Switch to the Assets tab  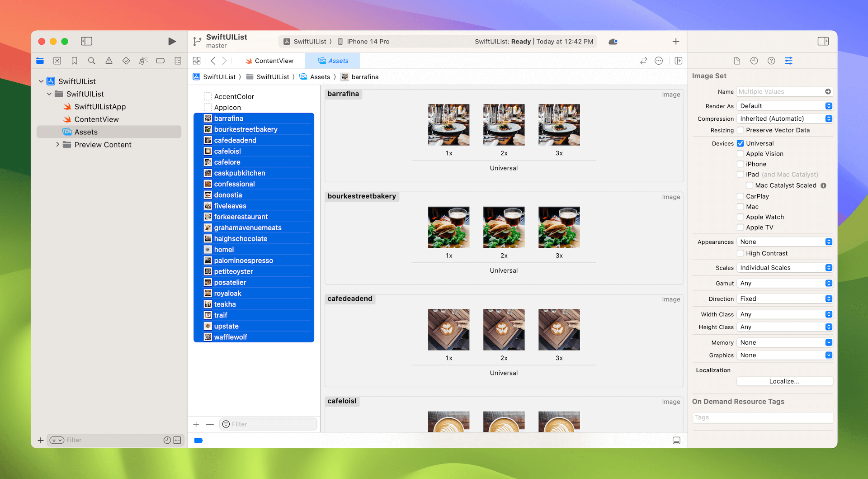[333, 61]
